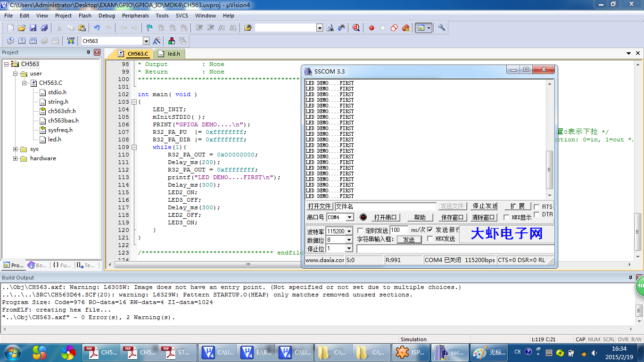The image size is (644, 362).
Task: Open data bits 8 dropdown
Action: point(349,240)
